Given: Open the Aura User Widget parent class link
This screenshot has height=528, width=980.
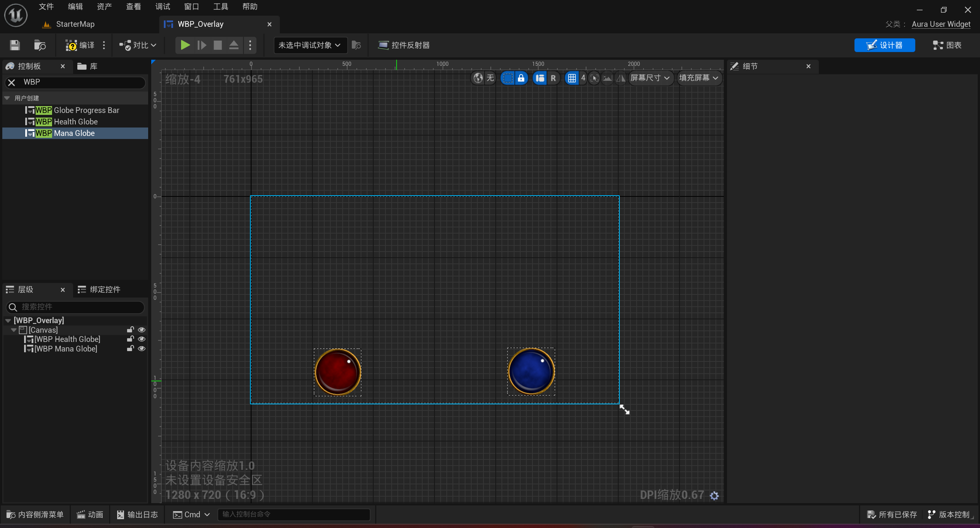Looking at the screenshot, I should point(941,24).
